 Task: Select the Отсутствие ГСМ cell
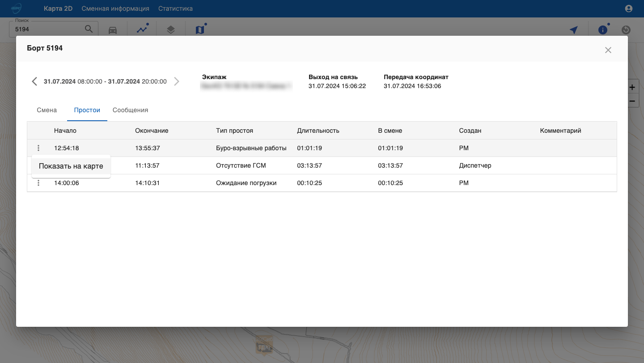click(241, 165)
